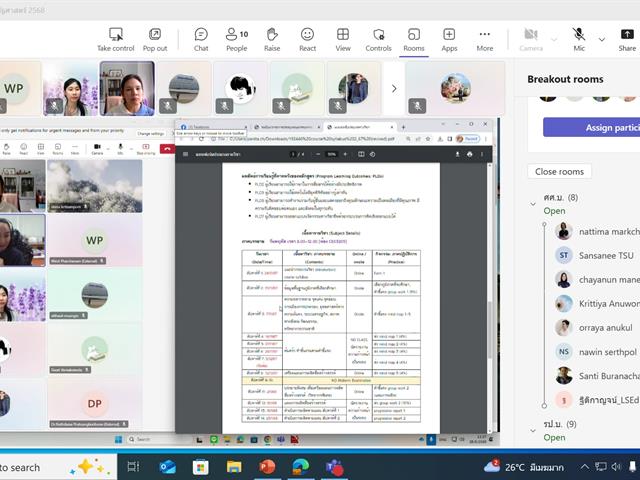Expand the second breakout room with 9 members
Image resolution: width=640 pixels, height=480 pixels.
533,424
